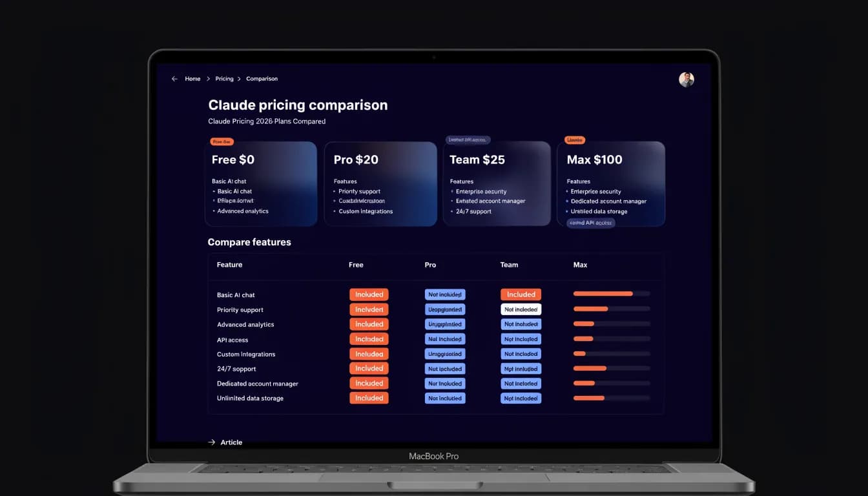Image resolution: width=868 pixels, height=496 pixels.
Task: Open the Pricing breadcrumb link
Action: click(224, 79)
